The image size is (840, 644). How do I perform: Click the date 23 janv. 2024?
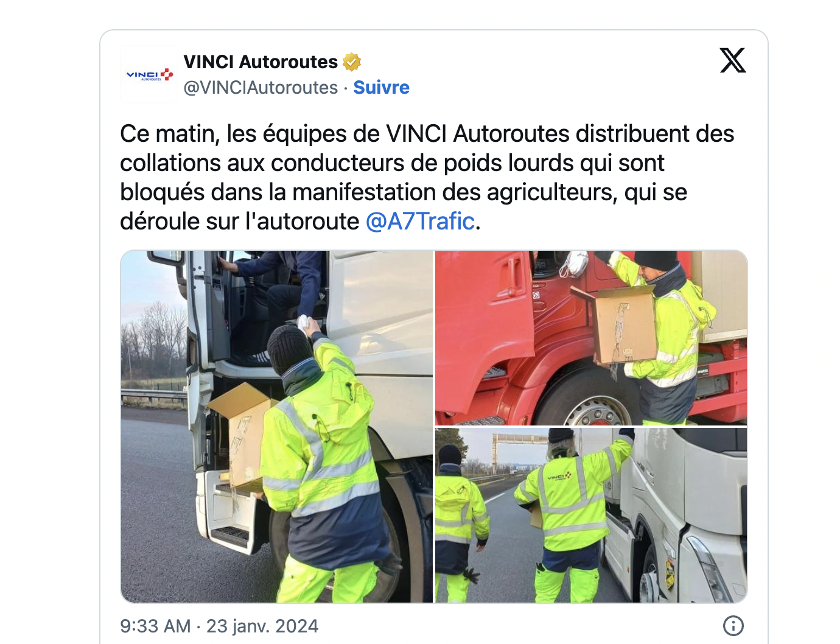(262, 626)
